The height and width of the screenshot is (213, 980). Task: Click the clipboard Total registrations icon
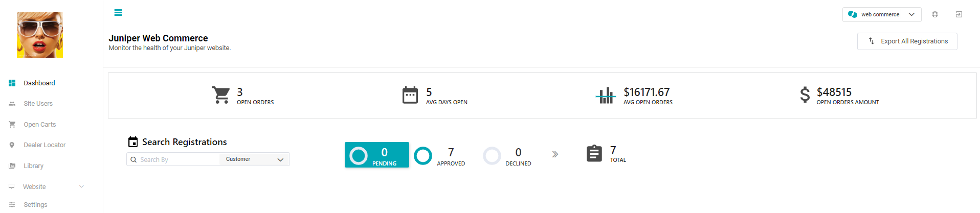pyautogui.click(x=594, y=154)
